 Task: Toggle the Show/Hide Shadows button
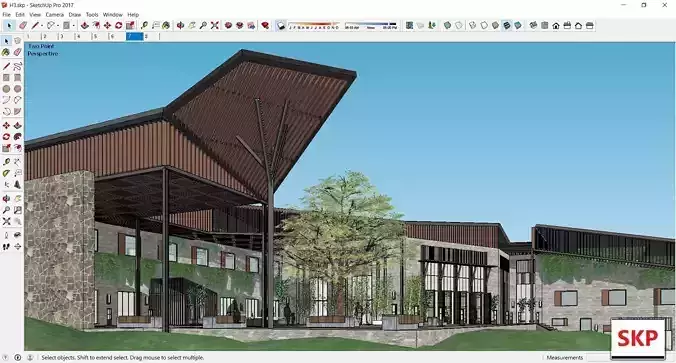coord(281,26)
